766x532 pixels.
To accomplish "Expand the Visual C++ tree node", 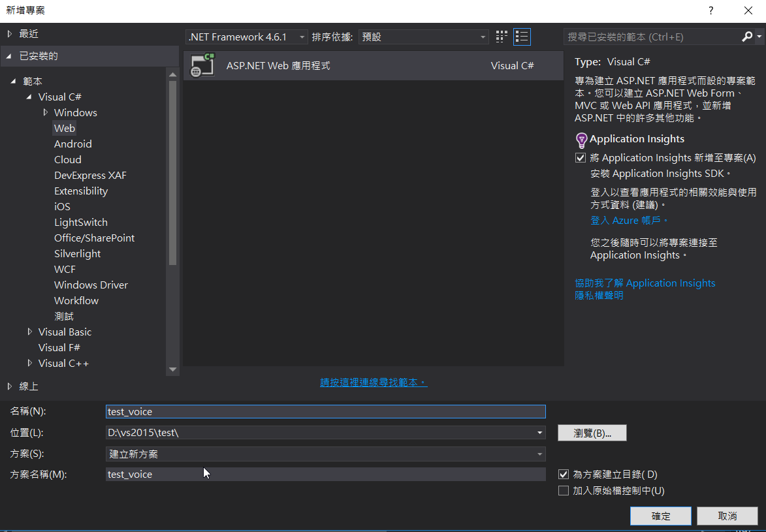I will coord(30,363).
